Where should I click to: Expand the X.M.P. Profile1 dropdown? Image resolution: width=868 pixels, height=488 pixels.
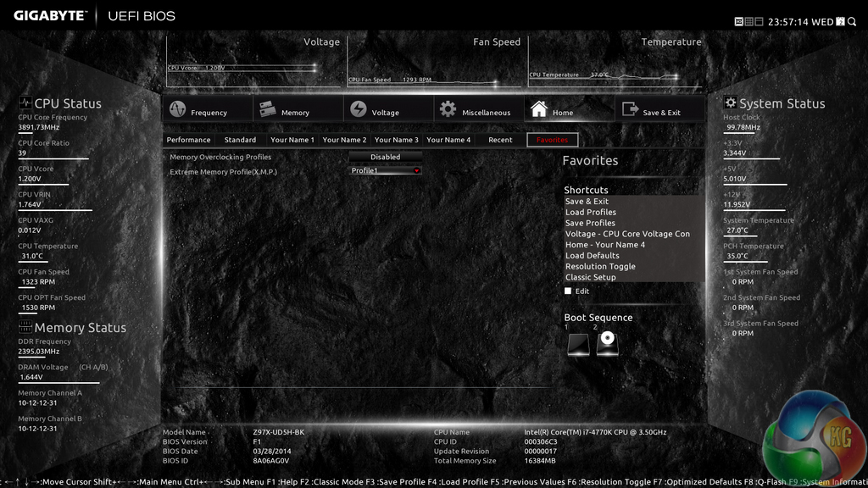tap(386, 171)
